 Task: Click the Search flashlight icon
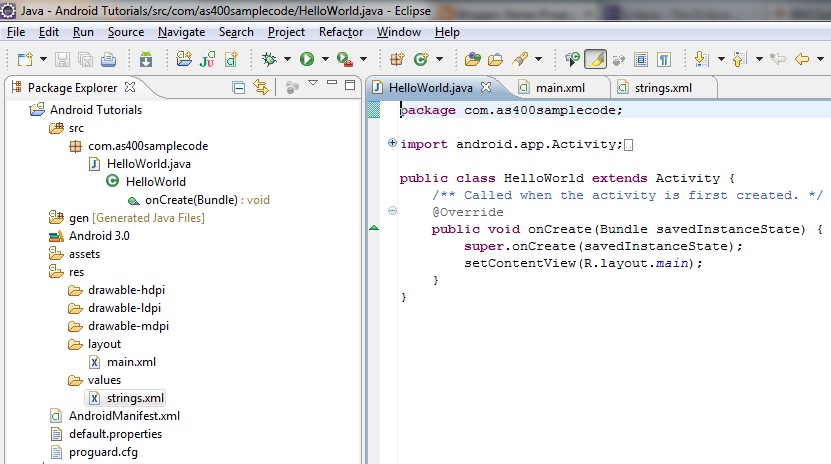520,59
